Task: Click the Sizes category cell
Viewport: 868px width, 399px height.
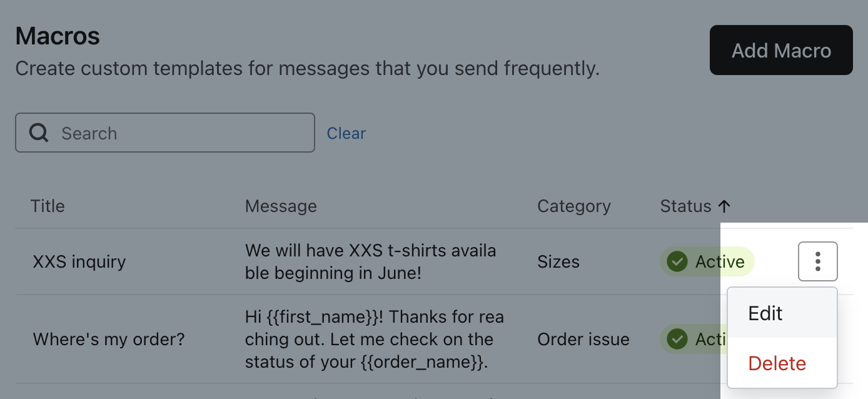Action: pos(558,261)
